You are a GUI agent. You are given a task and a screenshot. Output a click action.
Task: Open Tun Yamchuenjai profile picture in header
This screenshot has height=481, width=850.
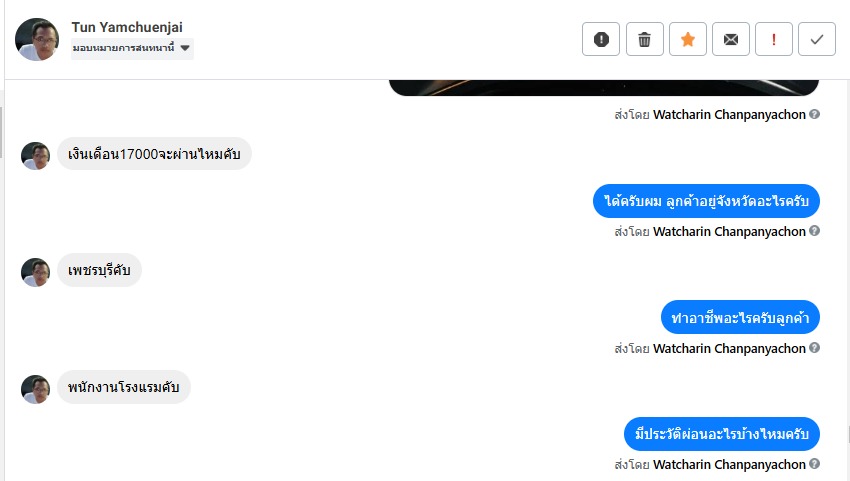pyautogui.click(x=37, y=39)
